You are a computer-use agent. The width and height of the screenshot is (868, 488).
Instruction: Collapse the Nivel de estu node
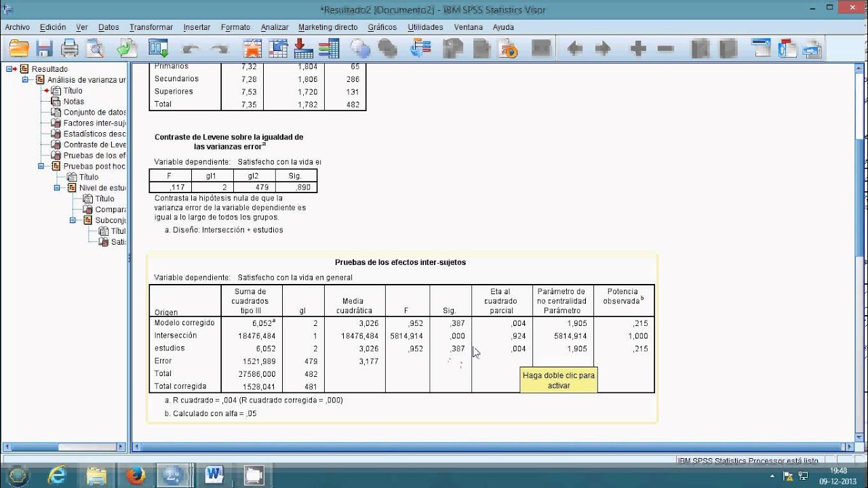[x=57, y=188]
